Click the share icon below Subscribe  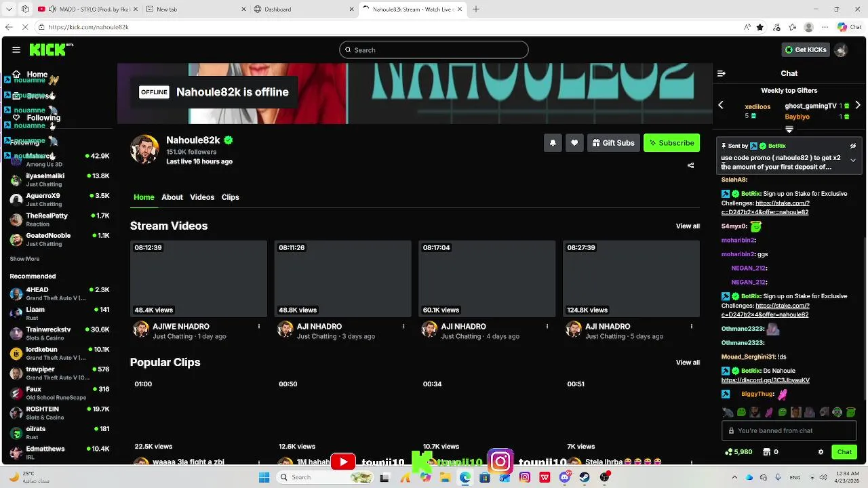[x=690, y=165]
